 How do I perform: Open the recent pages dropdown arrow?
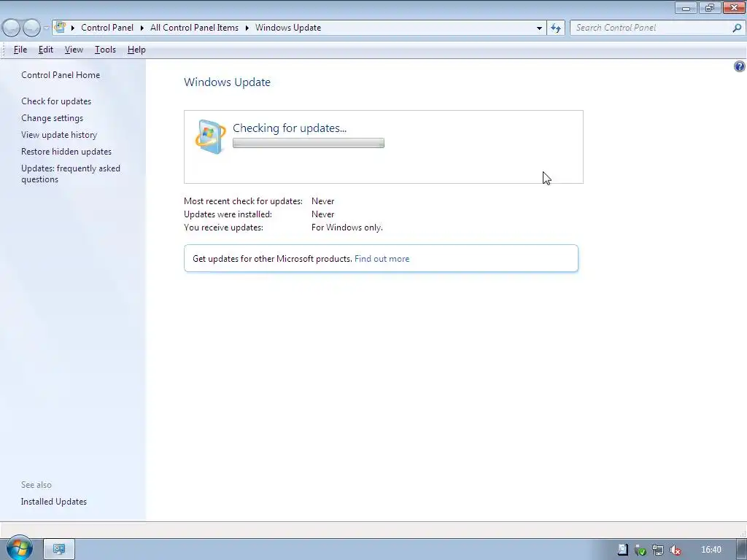pyautogui.click(x=46, y=28)
